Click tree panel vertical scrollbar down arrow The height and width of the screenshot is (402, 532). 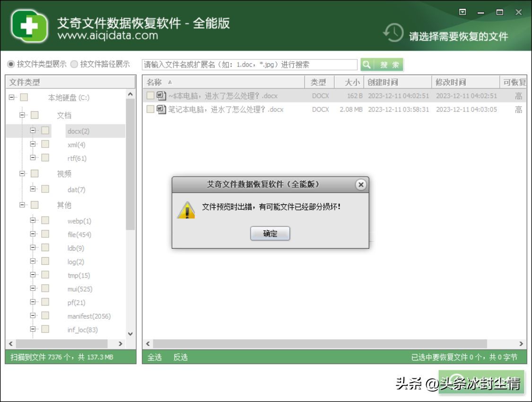pyautogui.click(x=131, y=334)
